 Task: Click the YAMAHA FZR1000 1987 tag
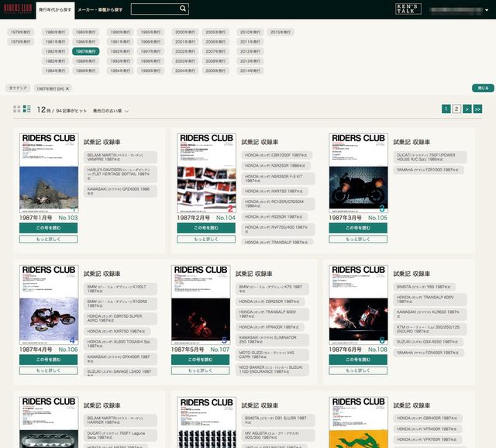pos(429,170)
